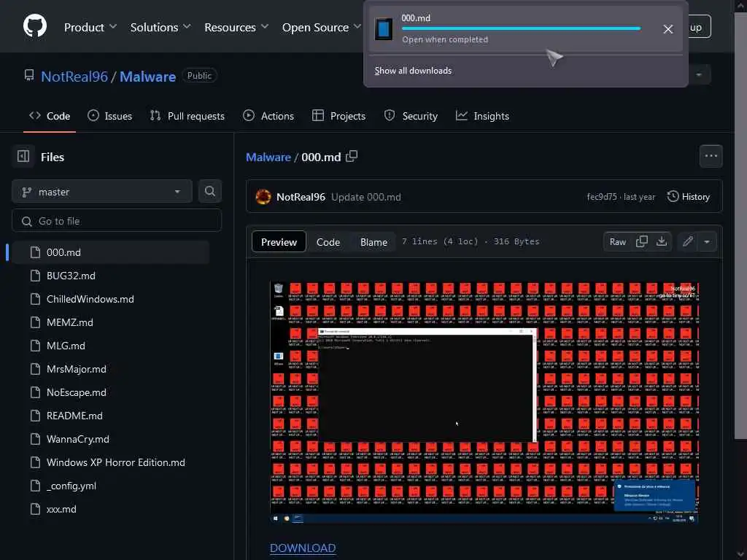Switch to the Insights tab
The height and width of the screenshot is (560, 747).
click(482, 116)
